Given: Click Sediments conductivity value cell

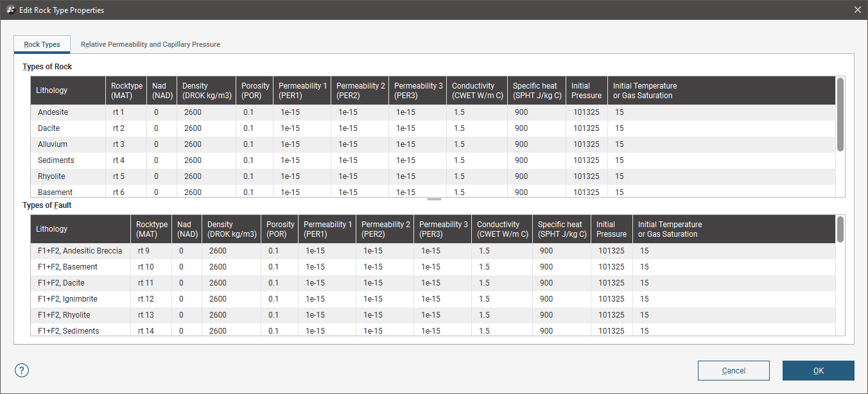Looking at the screenshot, I should [x=476, y=160].
